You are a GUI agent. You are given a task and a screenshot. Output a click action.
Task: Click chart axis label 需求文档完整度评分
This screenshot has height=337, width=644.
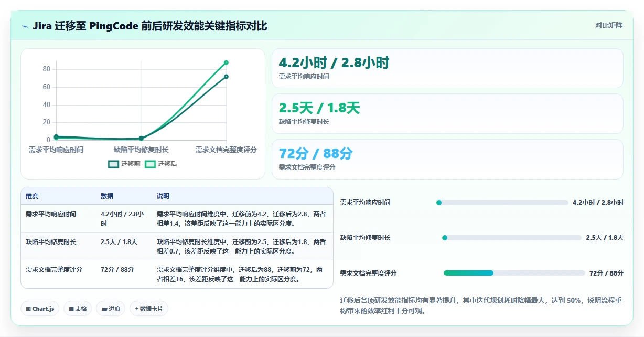(226, 150)
